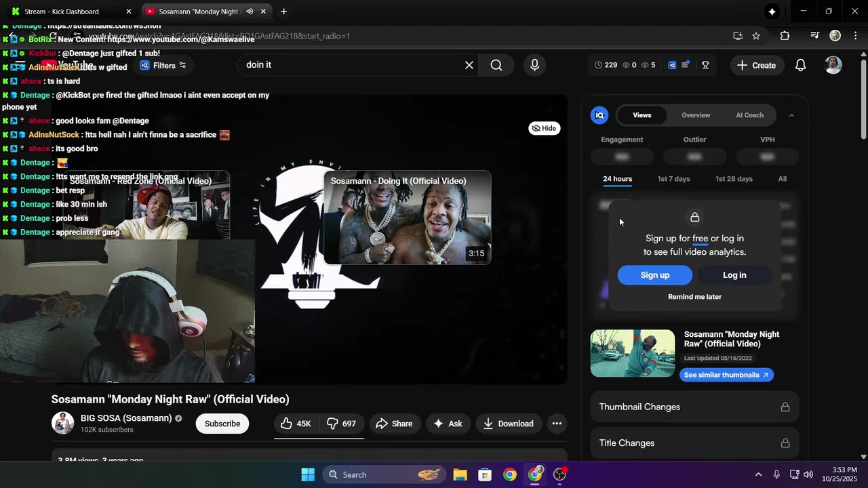Screen dimensions: 868x488
Task: Expand the locked Thumbnail Changes section
Action: pos(694,407)
